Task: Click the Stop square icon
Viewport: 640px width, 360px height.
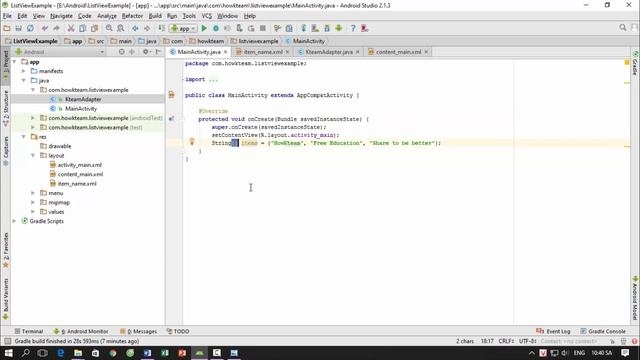Action: click(x=263, y=28)
